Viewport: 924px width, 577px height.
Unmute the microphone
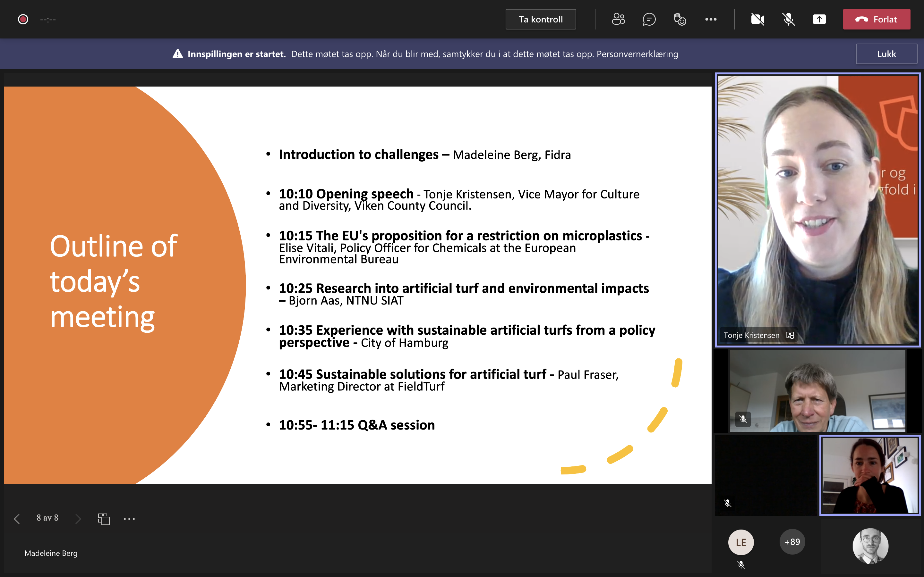[789, 19]
